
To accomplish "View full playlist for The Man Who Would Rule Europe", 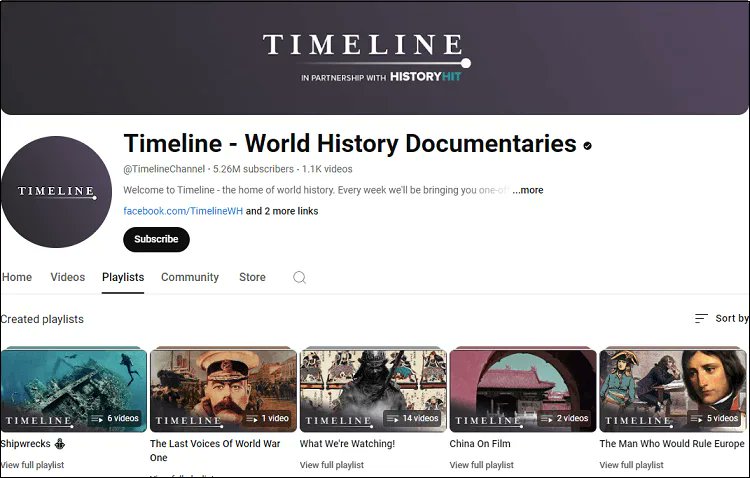I will (631, 465).
